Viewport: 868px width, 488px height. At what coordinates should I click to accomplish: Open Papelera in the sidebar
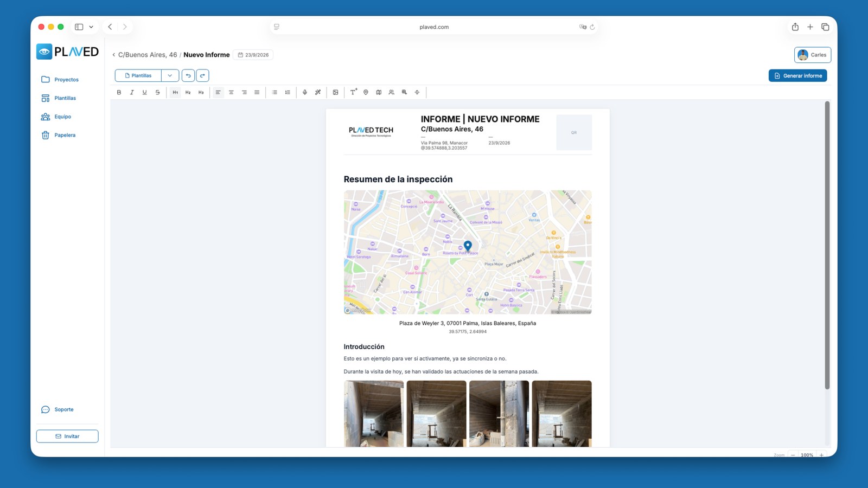pos(59,135)
